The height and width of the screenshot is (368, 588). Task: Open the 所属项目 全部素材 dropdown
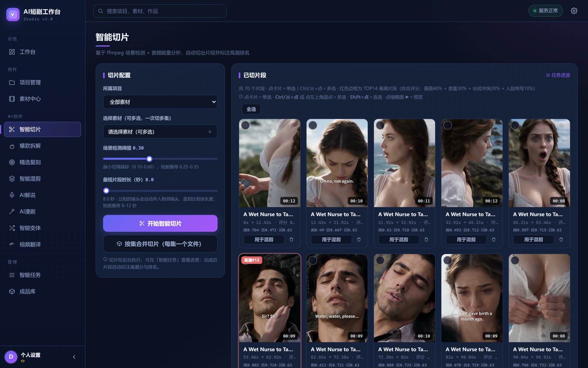click(160, 102)
